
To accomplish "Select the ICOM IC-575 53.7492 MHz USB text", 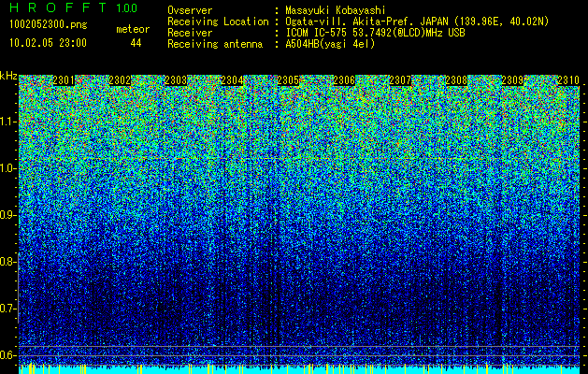I will click(375, 33).
